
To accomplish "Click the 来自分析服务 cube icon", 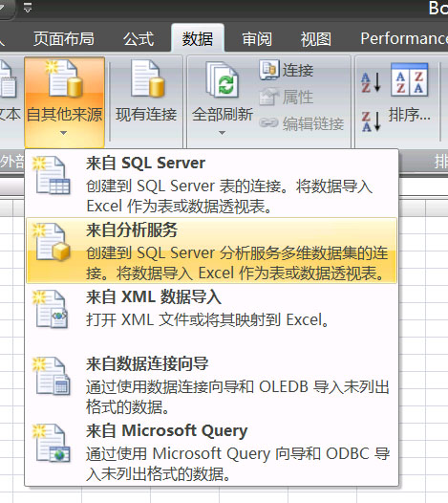I will [x=52, y=242].
